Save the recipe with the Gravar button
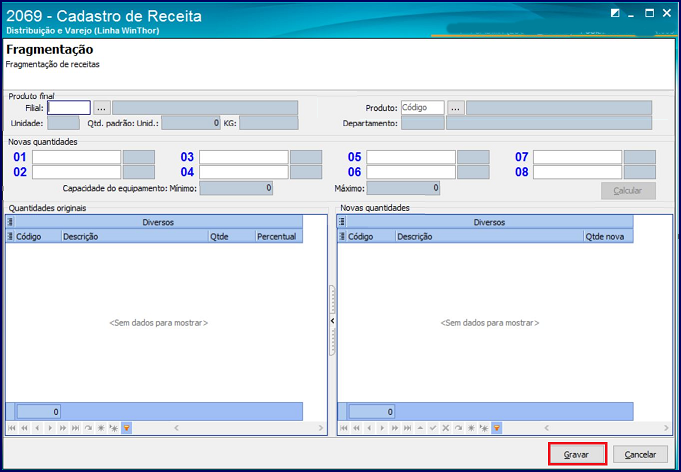Image resolution: width=681 pixels, height=472 pixels. click(x=576, y=455)
